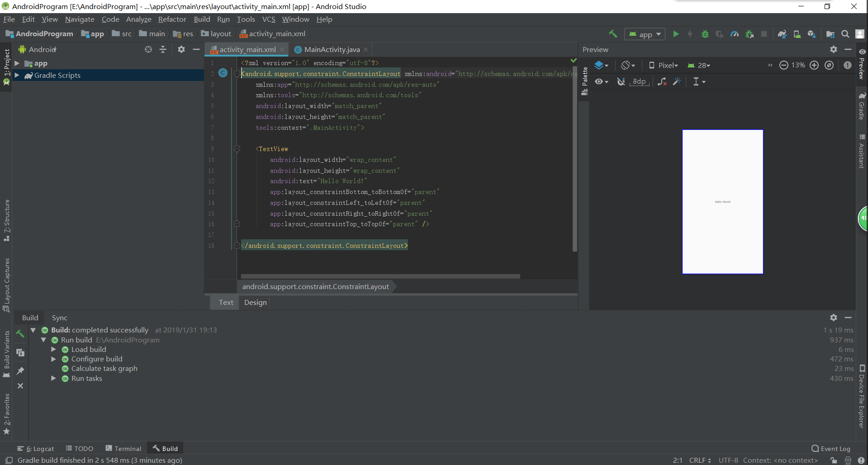Screen dimensions: 868x465
Task: Switch to MainActivity.java editor tab
Action: pyautogui.click(x=332, y=49)
